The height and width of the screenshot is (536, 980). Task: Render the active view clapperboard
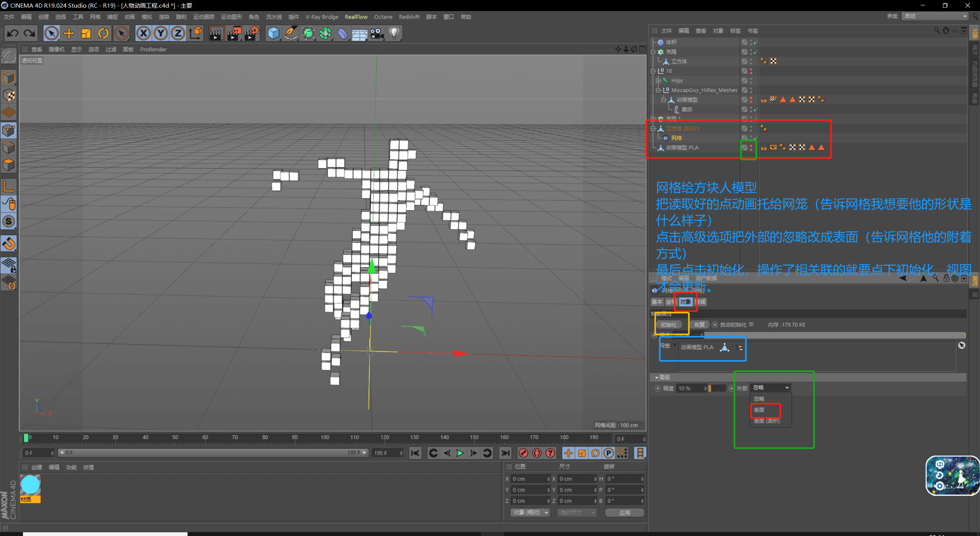point(217,33)
